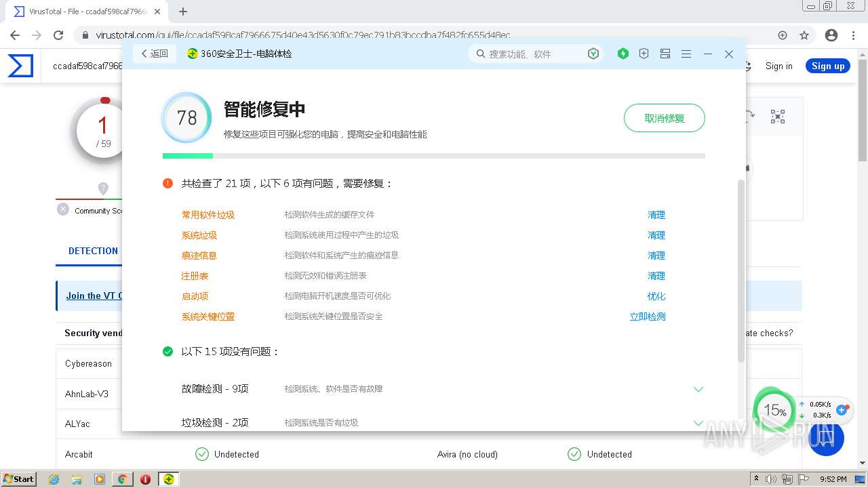Click the 返回 back button in 360

155,54
